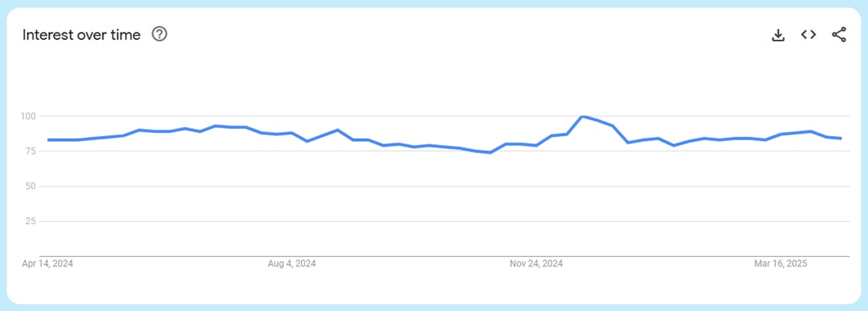The image size is (868, 311).
Task: Open the embed code icon
Action: click(x=808, y=35)
